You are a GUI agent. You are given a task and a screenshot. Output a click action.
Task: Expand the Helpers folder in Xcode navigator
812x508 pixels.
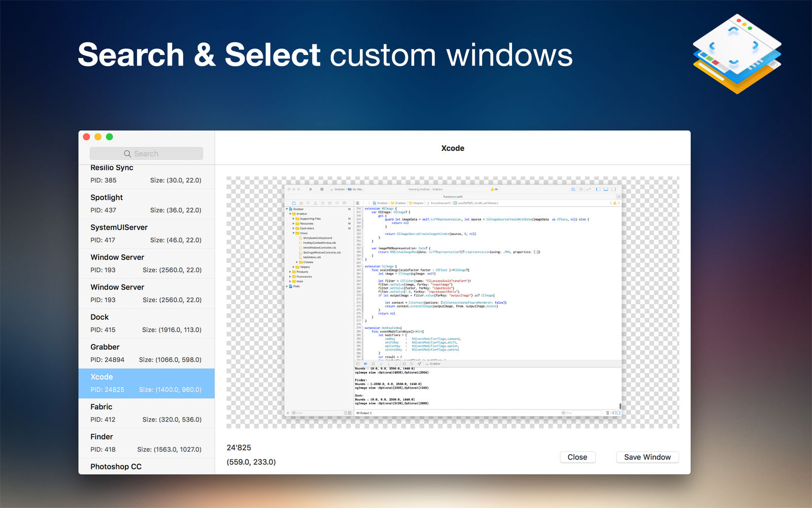[x=293, y=267]
